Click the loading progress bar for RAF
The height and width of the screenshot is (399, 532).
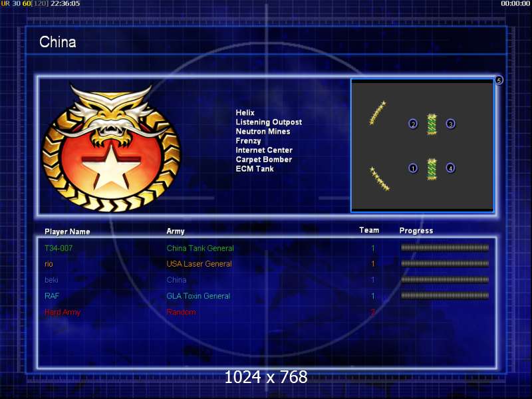[x=445, y=296]
